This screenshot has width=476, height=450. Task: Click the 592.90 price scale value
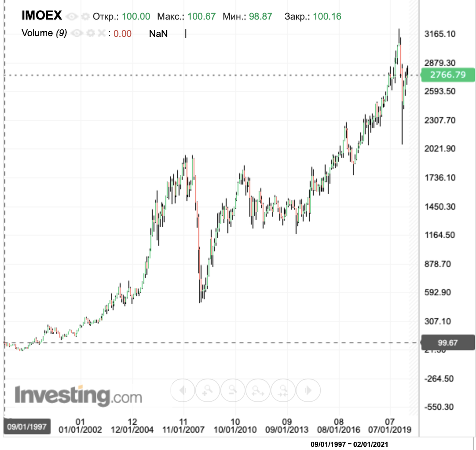[438, 293]
